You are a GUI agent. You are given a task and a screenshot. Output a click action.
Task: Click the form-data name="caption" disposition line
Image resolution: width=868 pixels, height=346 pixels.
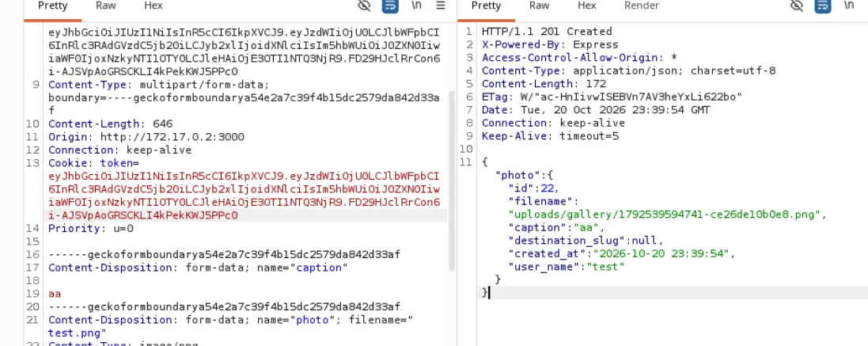point(198,268)
